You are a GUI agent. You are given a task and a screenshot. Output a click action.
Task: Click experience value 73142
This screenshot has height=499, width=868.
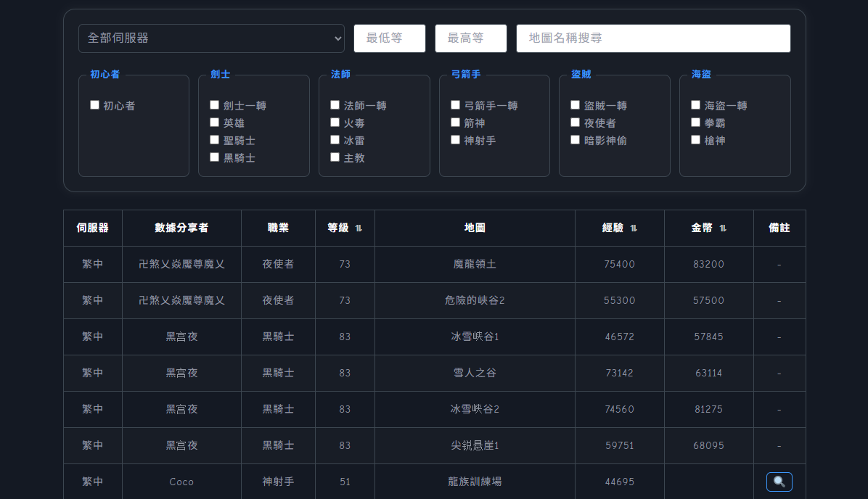620,373
